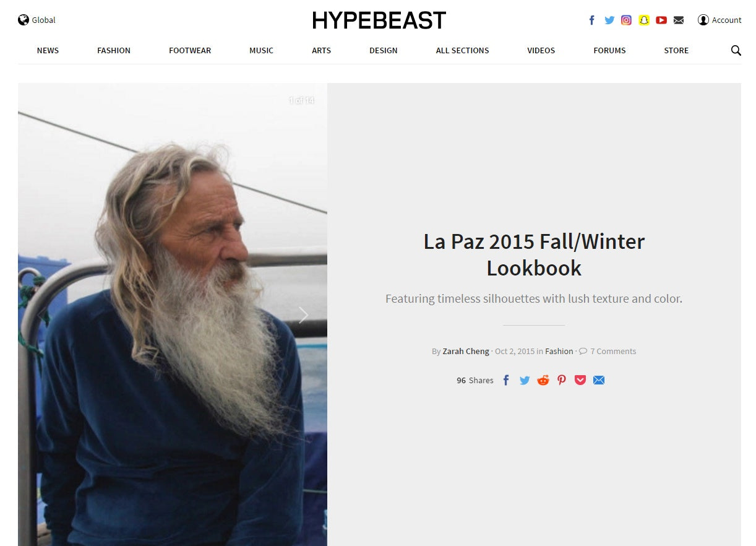Advance gallery with next arrow chevron
The width and height of the screenshot is (756, 546).
tap(303, 315)
